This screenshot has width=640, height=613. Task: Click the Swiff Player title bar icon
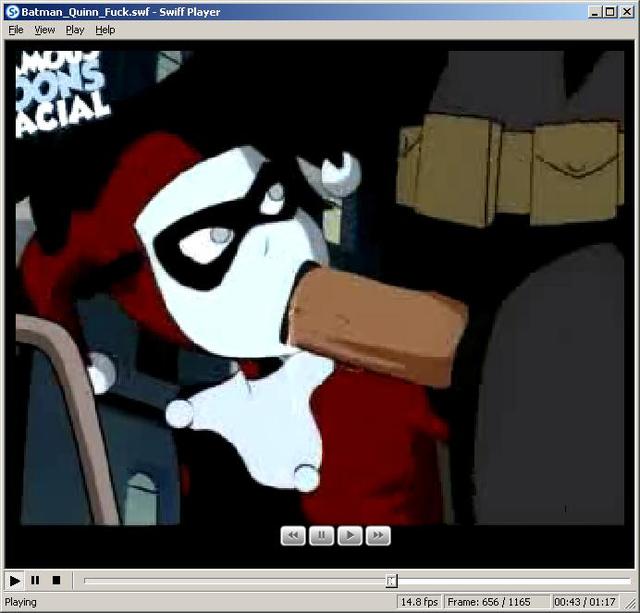click(13, 12)
